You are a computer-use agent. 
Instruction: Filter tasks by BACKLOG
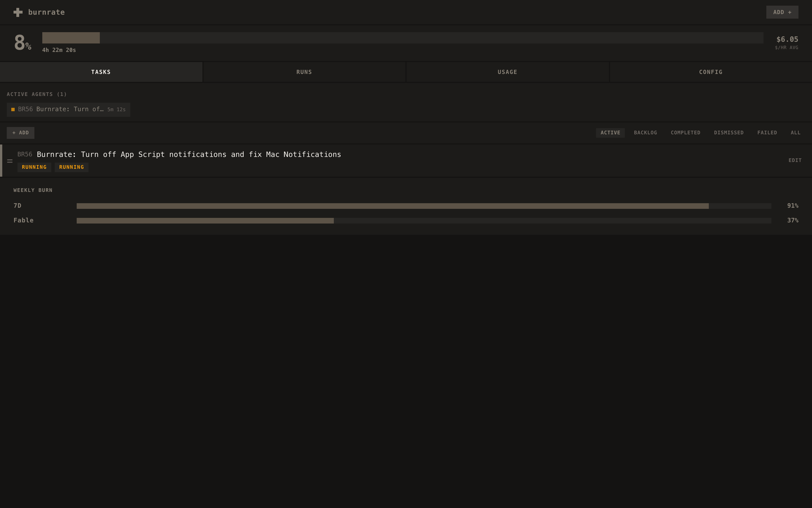tap(645, 133)
